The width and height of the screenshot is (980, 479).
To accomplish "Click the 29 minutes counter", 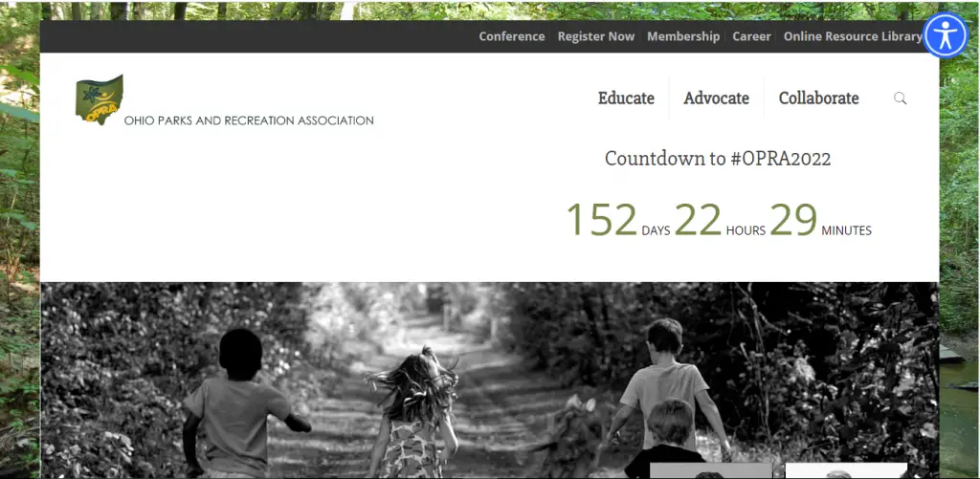I will tap(820, 220).
